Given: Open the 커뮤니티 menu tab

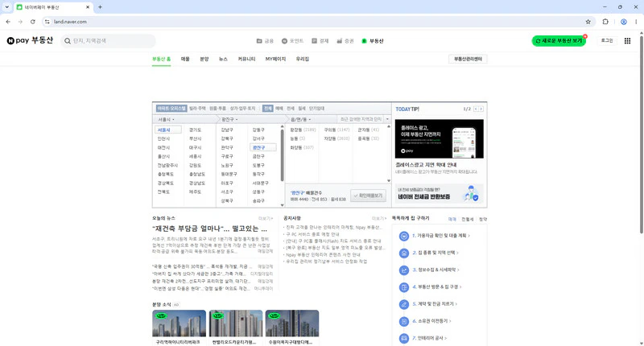Looking at the screenshot, I should [246, 59].
